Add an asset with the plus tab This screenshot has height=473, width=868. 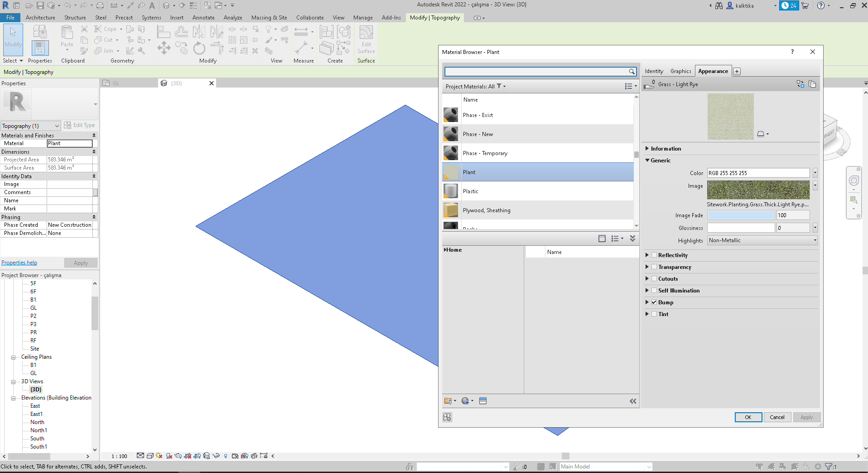coord(737,71)
